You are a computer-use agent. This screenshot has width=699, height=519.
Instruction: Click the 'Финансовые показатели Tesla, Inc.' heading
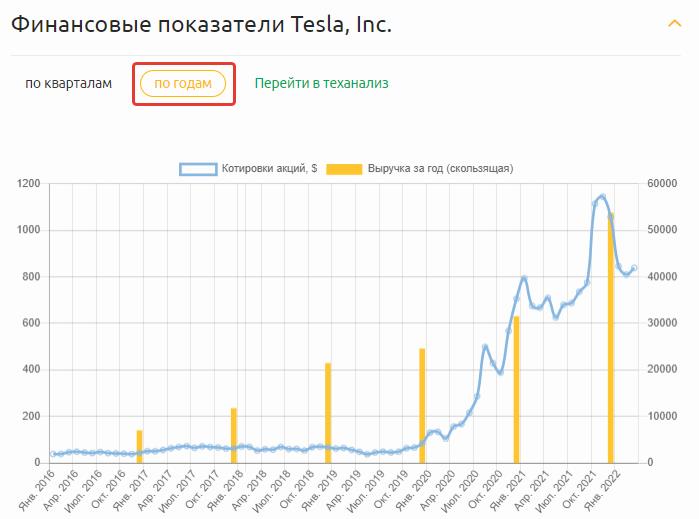(x=200, y=25)
